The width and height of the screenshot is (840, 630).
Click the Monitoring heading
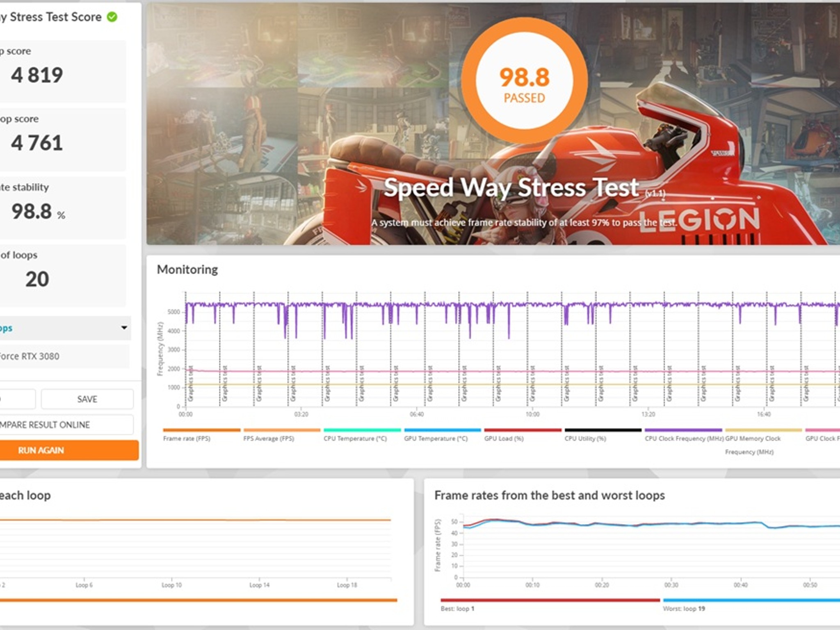click(187, 269)
